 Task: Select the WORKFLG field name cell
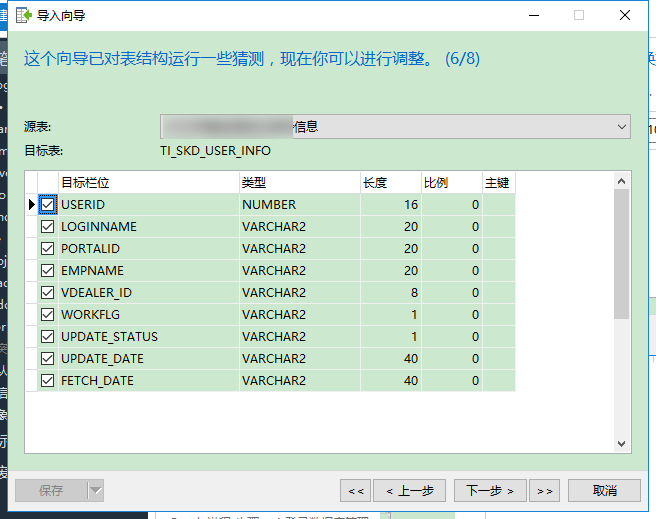pyautogui.click(x=149, y=314)
